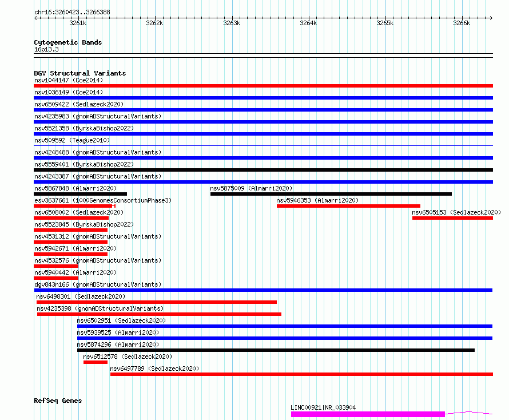509x420 pixels.
Task: Click nsv4235983 (gnomADStructuralVariants) label
Action: click(98, 116)
